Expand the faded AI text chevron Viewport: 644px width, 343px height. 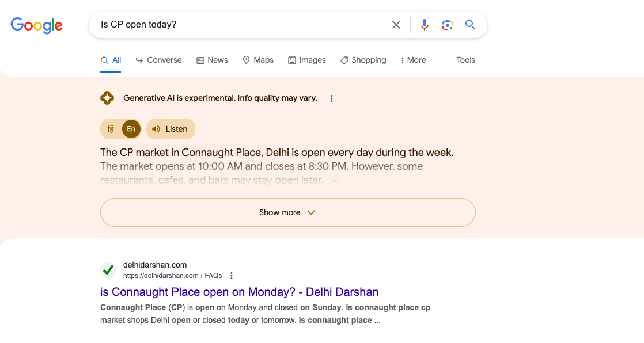[334, 180]
